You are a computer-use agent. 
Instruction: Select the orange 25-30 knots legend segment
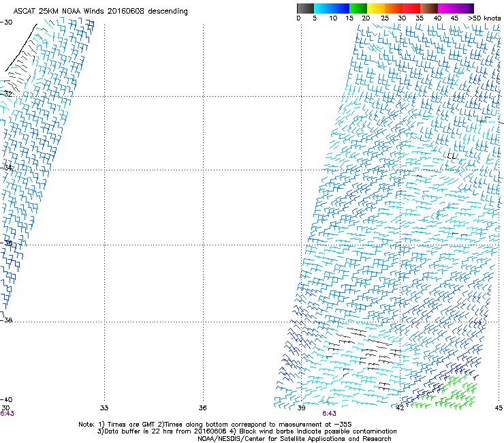coord(394,8)
